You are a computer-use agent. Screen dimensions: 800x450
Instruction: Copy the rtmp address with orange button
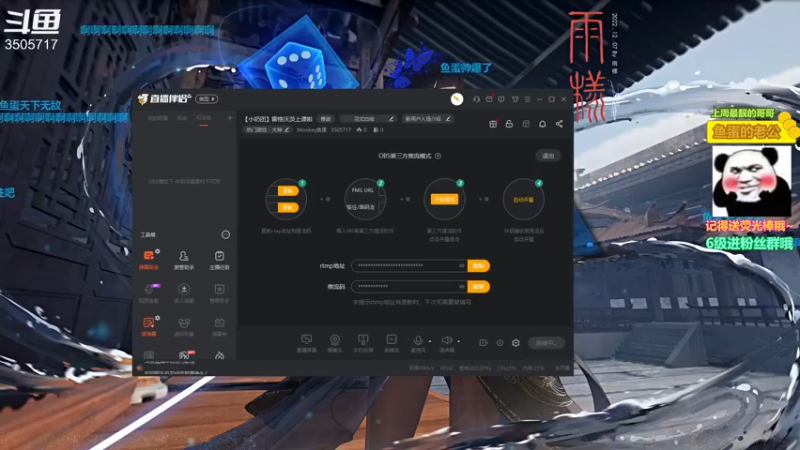(478, 266)
